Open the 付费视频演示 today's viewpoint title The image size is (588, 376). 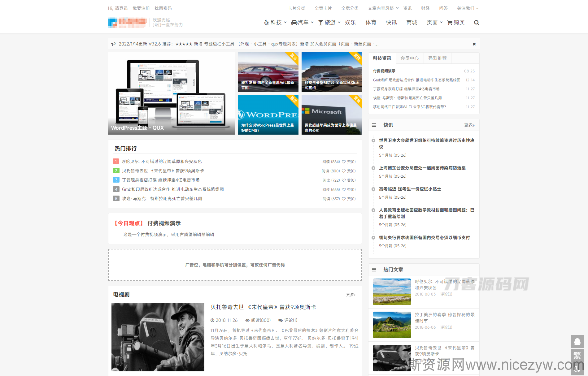[164, 223]
